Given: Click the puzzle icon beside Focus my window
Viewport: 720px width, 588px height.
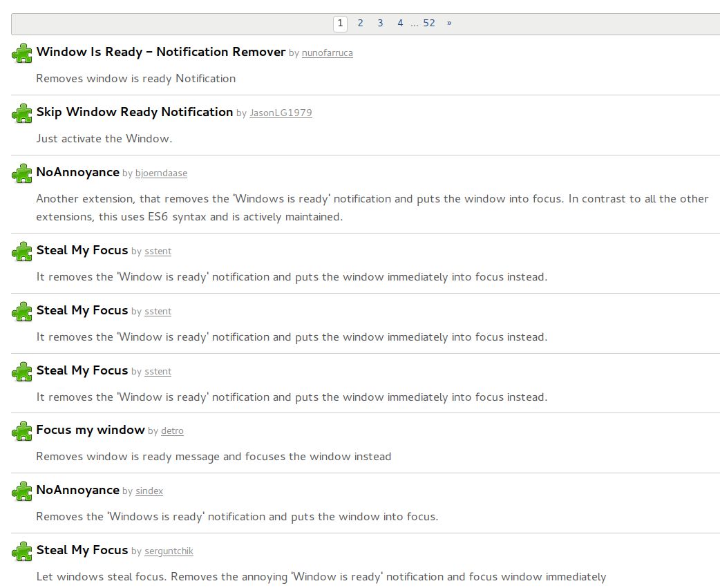Looking at the screenshot, I should 22,431.
